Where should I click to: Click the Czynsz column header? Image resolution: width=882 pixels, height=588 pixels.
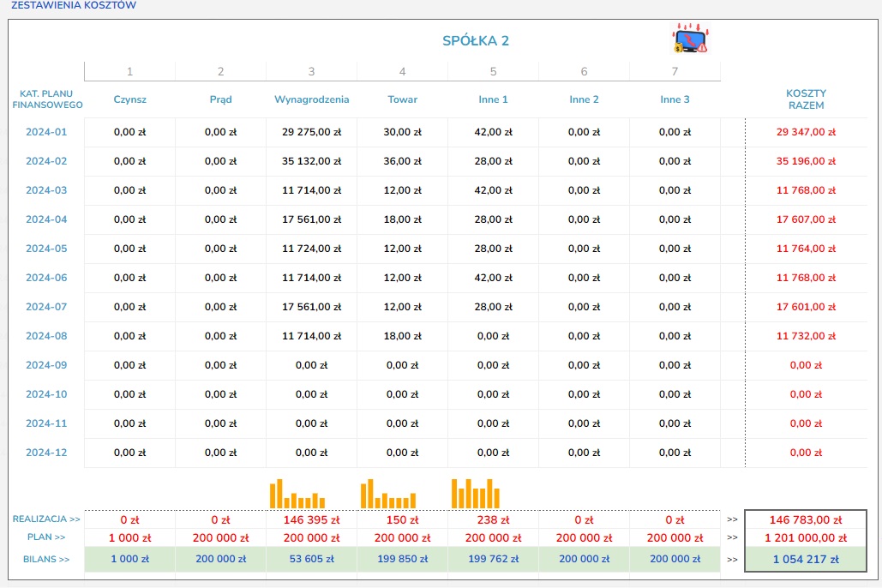click(129, 99)
